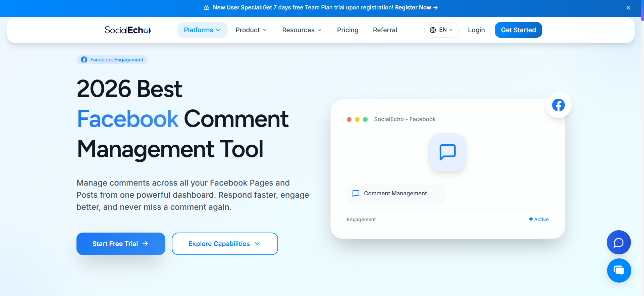Click the Facebook icon in the Engagement badge
The image size is (644, 296).
84,60
